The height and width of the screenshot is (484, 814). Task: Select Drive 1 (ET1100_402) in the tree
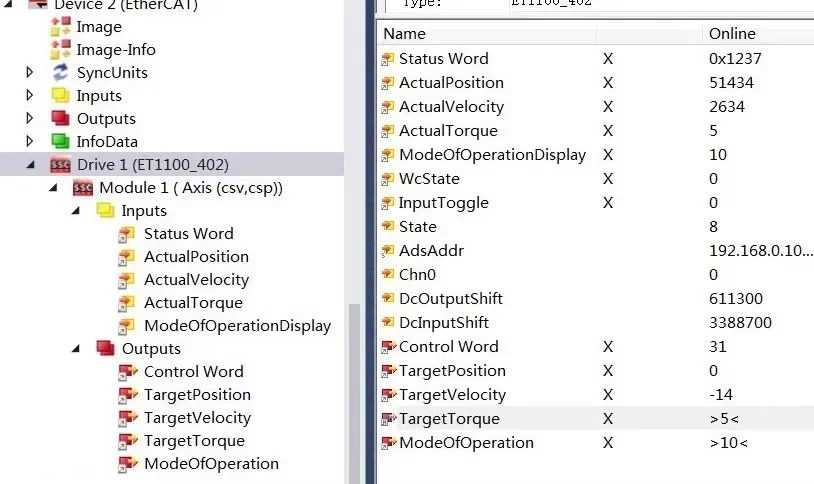[x=153, y=165]
